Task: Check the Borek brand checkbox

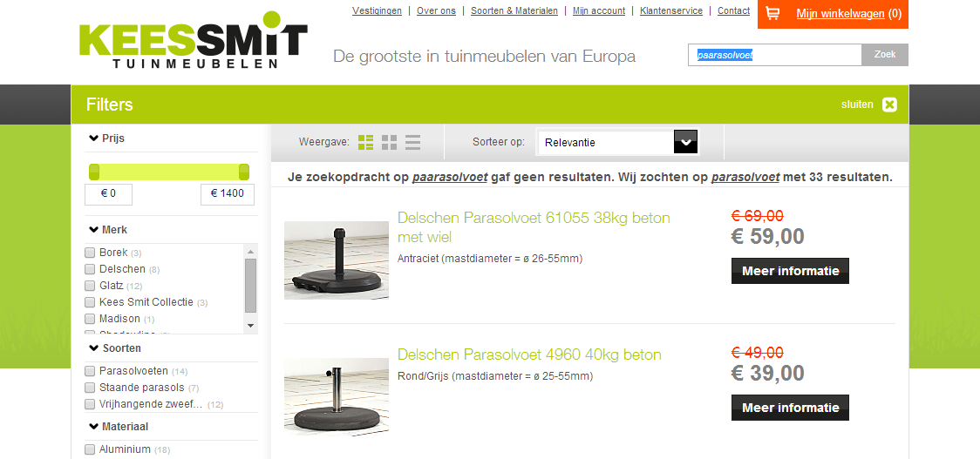Action: click(x=90, y=253)
